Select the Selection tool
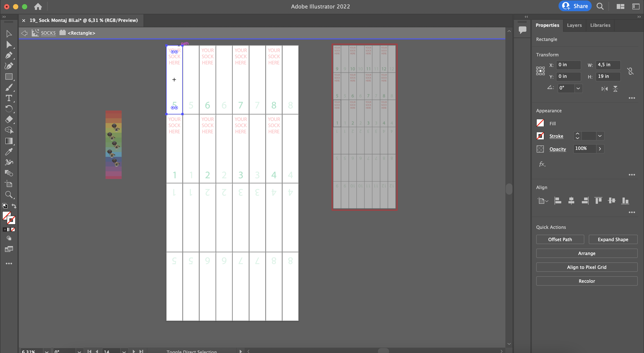 (9, 34)
